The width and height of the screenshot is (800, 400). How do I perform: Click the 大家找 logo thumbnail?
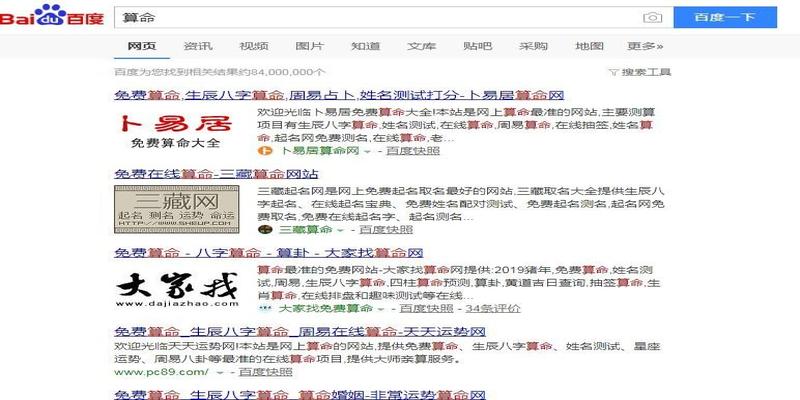point(177,288)
